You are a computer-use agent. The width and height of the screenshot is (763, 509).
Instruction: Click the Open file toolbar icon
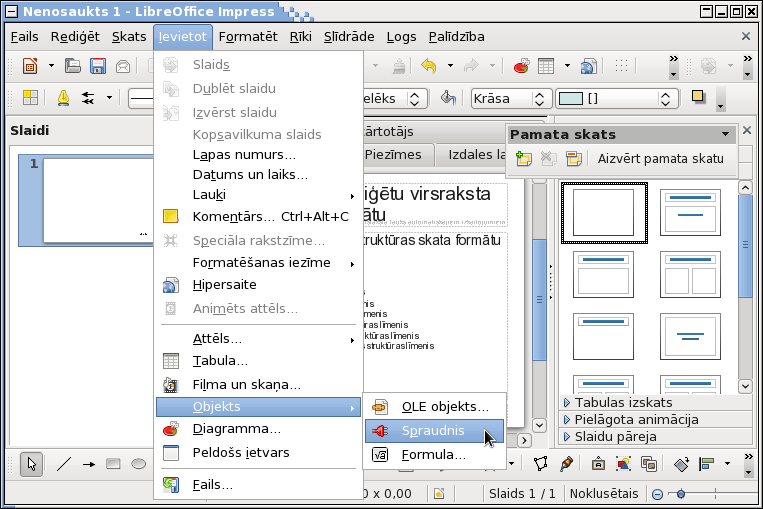coord(73,66)
